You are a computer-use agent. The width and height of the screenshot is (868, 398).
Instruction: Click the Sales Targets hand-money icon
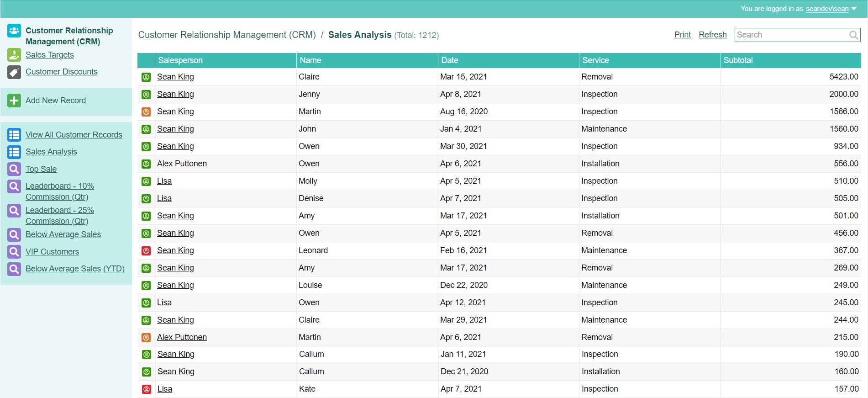click(14, 55)
